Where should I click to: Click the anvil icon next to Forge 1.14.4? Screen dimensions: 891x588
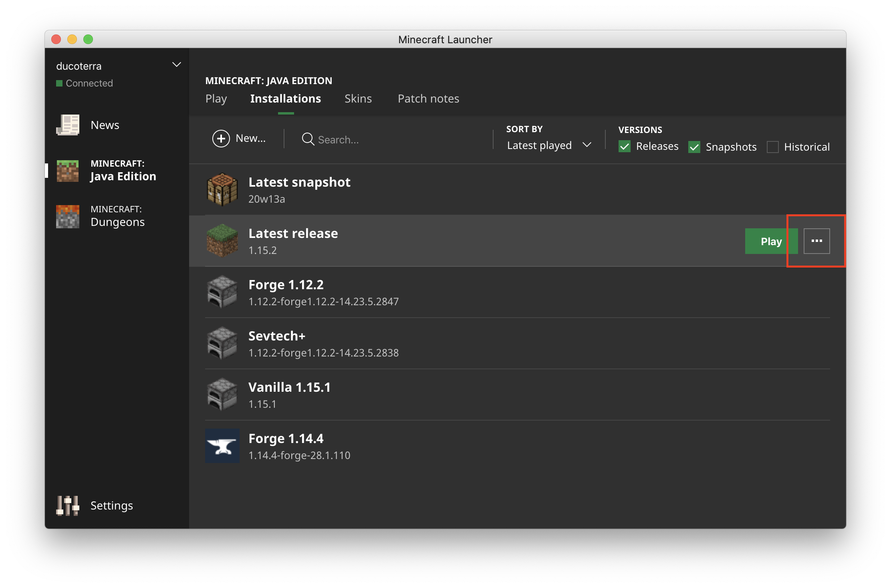click(222, 445)
